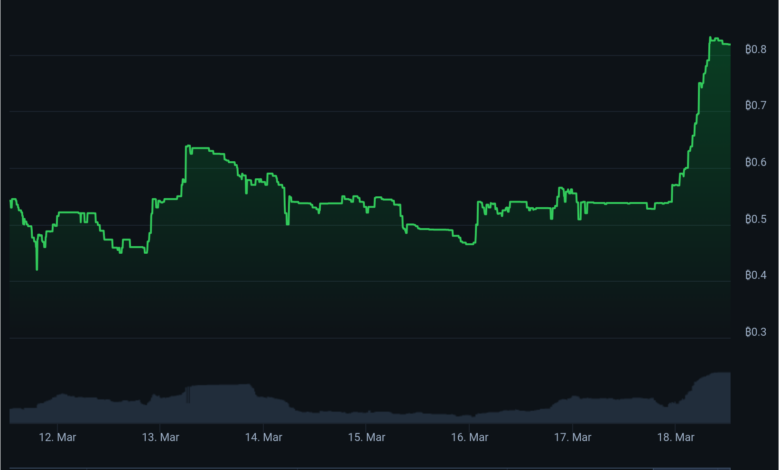Click the price line trough near 16 Mar

point(468,243)
